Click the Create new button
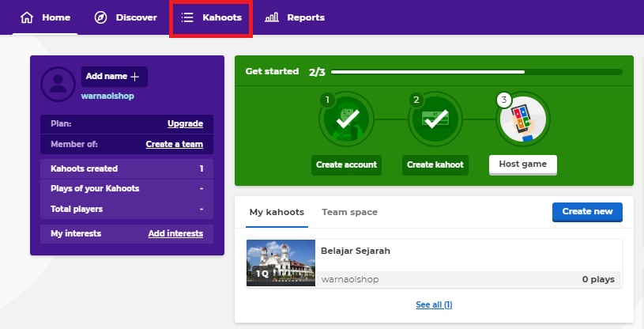The height and width of the screenshot is (329, 644). [587, 212]
